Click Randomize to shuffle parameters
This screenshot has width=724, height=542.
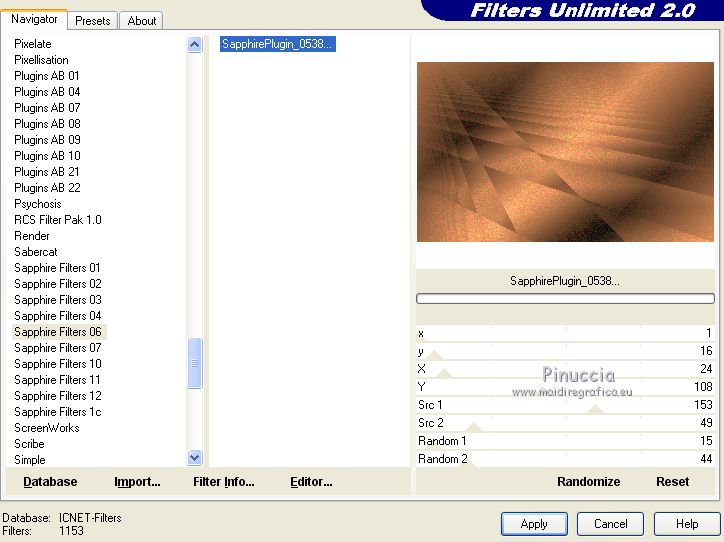click(x=588, y=482)
